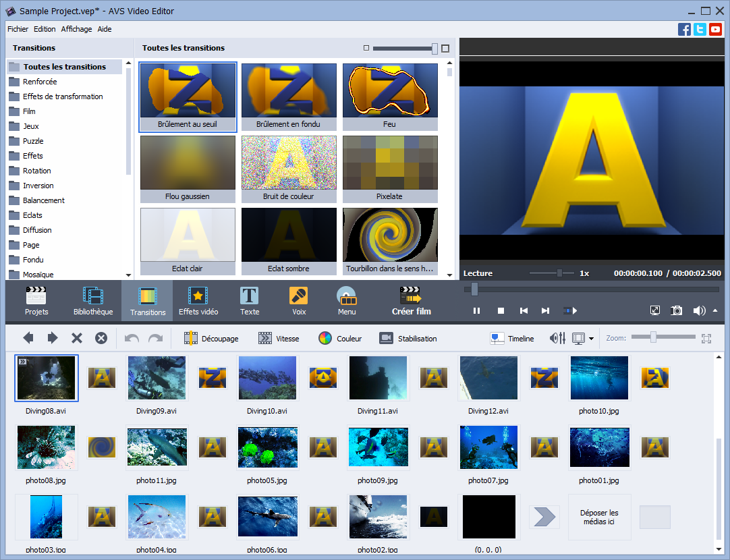
Task: Open the audio mixer icon
Action: [x=557, y=339]
